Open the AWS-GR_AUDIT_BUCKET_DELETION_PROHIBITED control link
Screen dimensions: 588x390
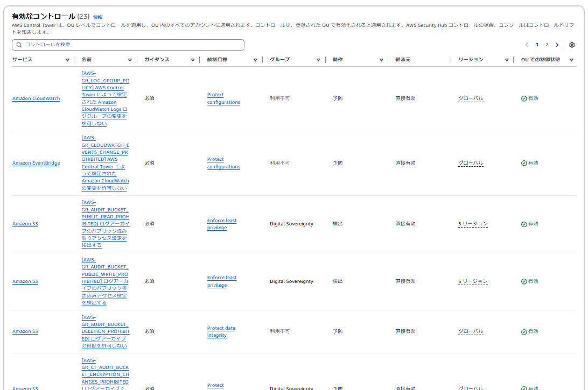click(x=106, y=331)
